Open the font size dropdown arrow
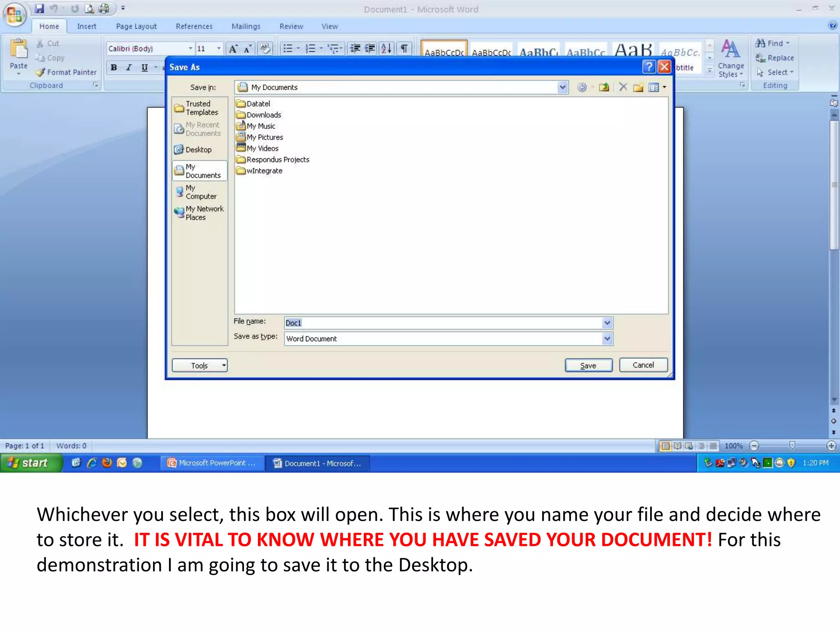The image size is (840, 630). pyautogui.click(x=219, y=49)
